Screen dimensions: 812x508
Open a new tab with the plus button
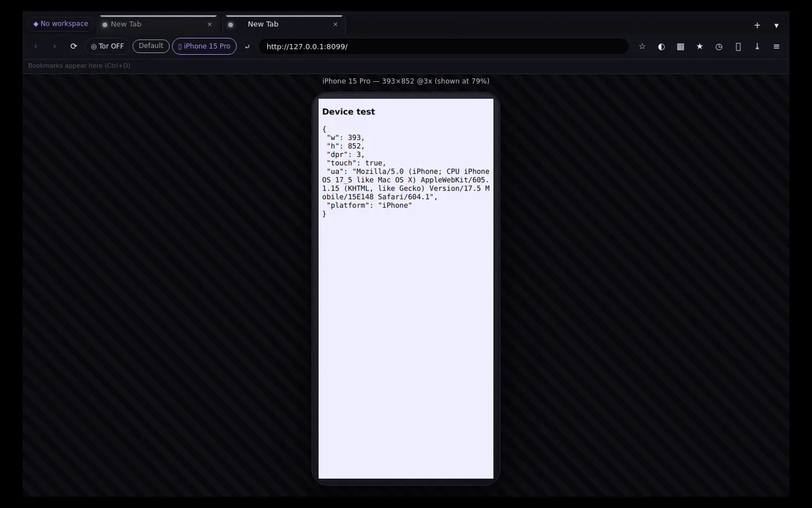(757, 25)
